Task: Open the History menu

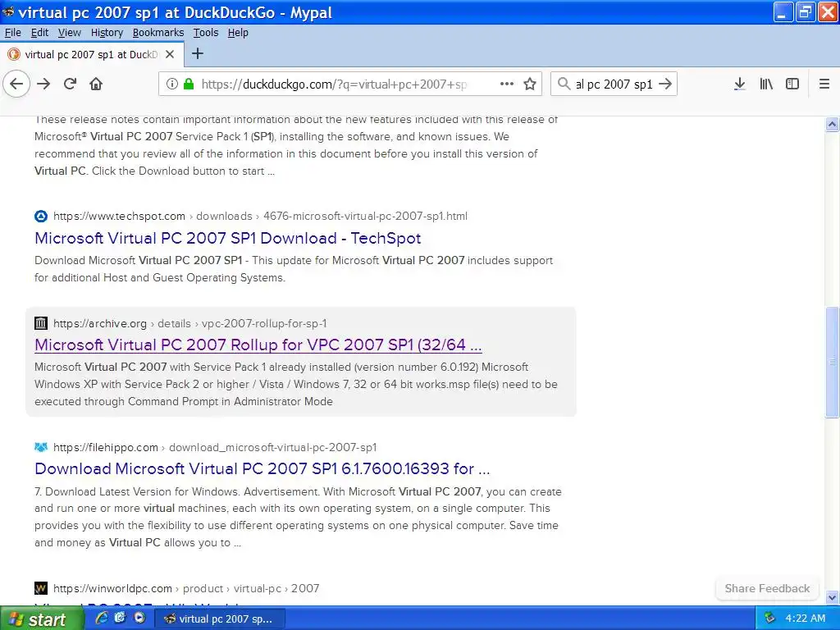Action: 107,33
